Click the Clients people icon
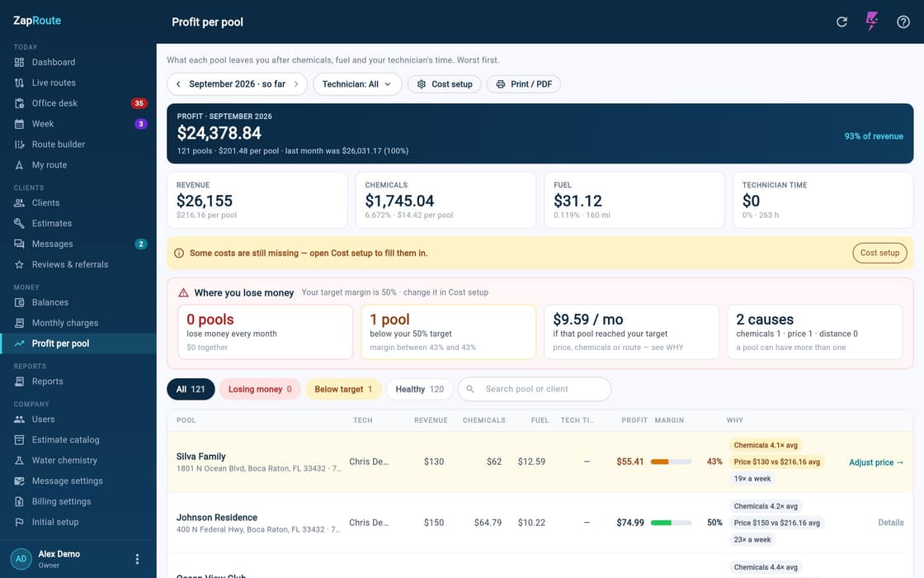 pos(20,203)
